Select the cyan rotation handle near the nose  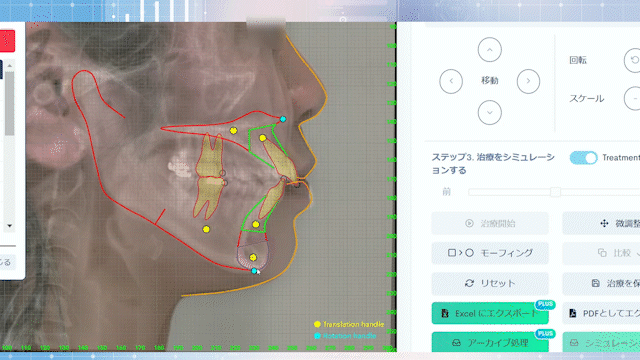[283, 119]
